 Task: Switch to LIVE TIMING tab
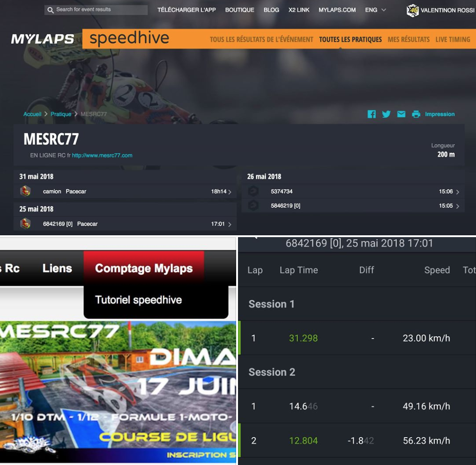coord(453,39)
